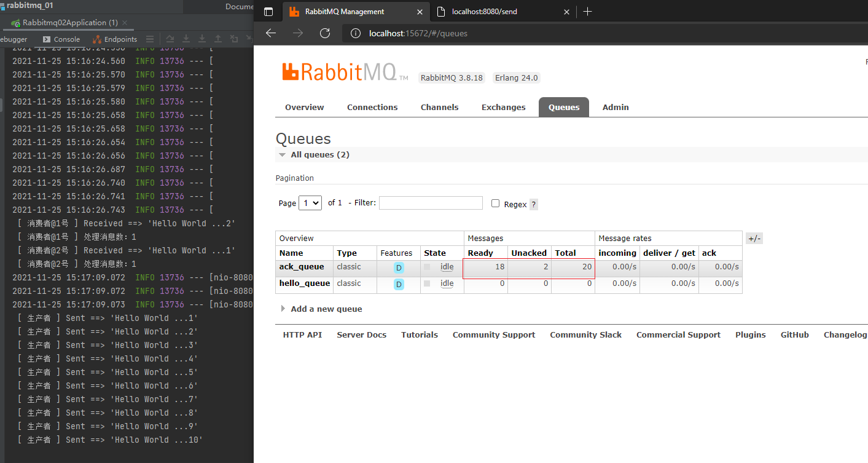
Task: Open the GitHub footer link
Action: 795,335
